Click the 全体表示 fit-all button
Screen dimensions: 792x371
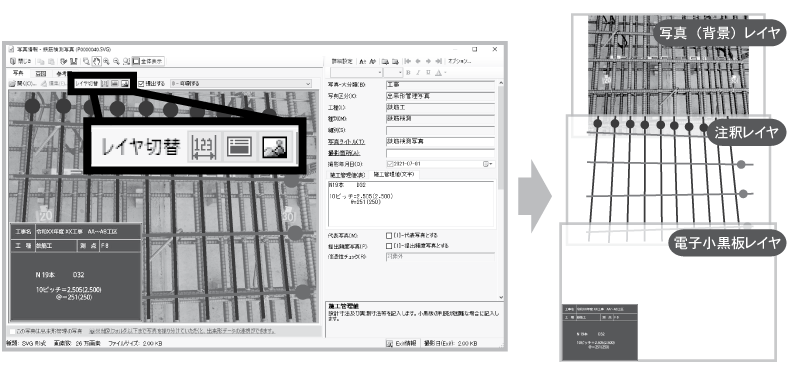pyautogui.click(x=147, y=61)
